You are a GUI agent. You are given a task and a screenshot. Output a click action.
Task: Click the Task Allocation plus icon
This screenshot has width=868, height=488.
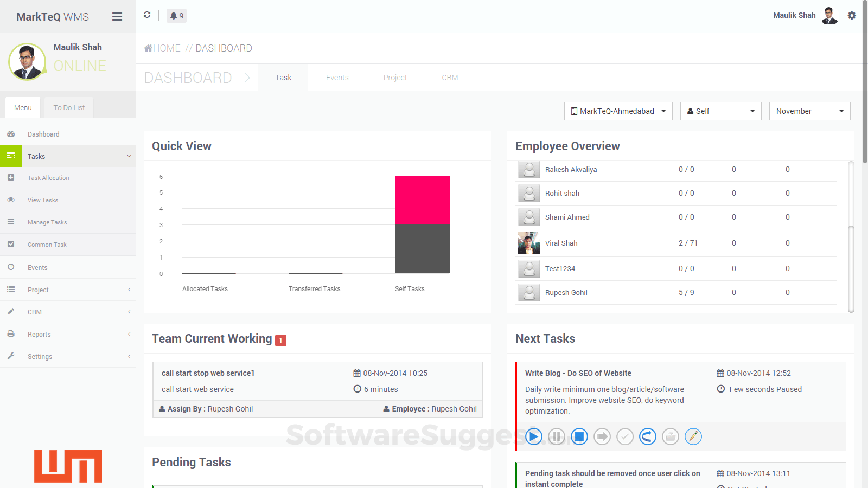[11, 177]
